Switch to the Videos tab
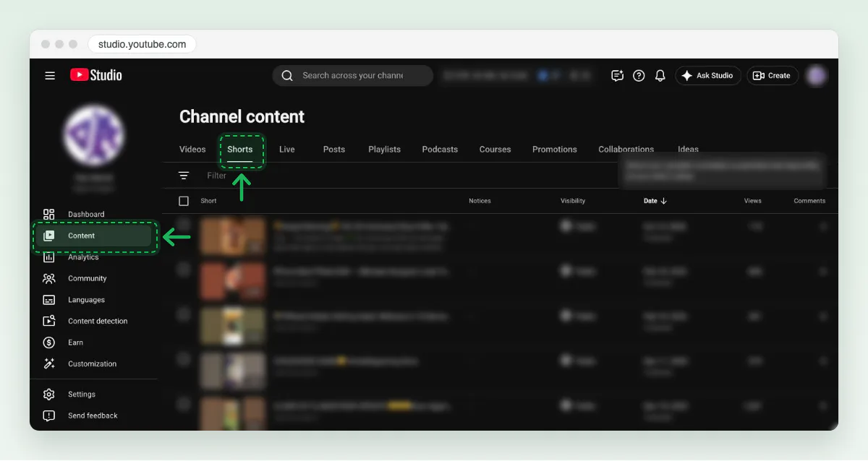 click(x=192, y=150)
